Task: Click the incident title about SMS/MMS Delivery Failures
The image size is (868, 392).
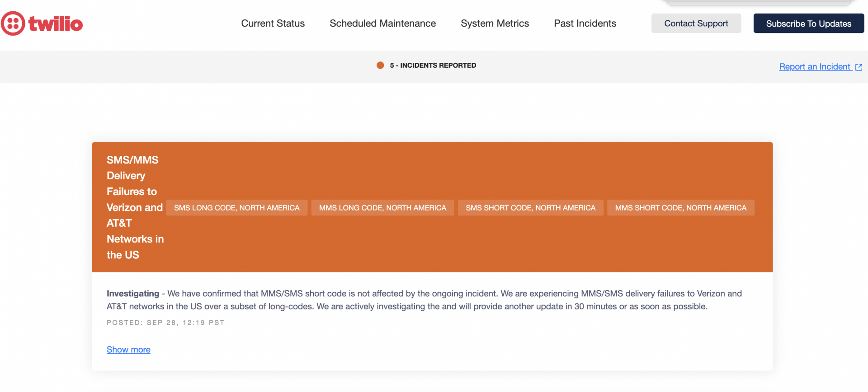Action: (134, 207)
